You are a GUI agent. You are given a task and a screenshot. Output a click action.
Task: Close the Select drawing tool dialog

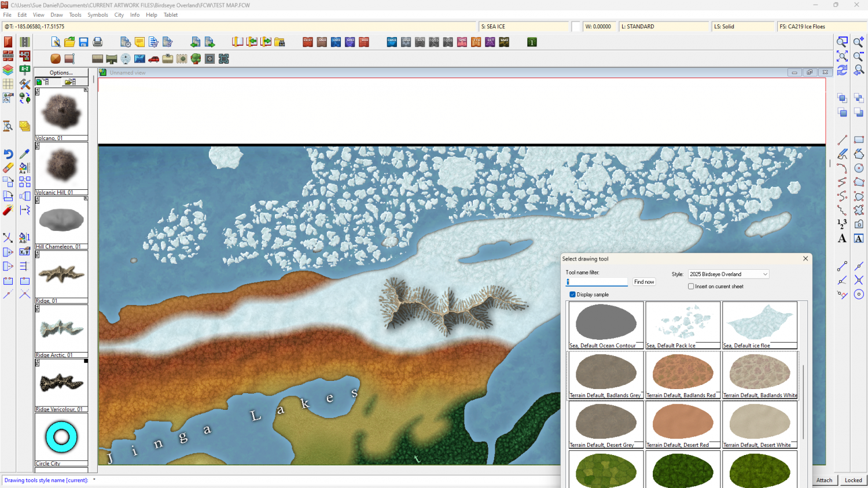806,259
